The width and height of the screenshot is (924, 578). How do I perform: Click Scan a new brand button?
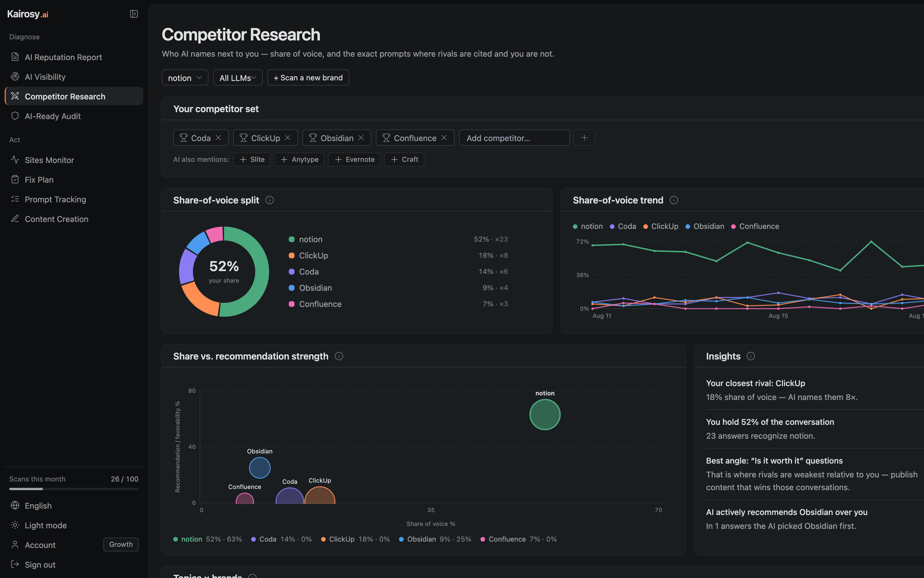[x=308, y=77]
